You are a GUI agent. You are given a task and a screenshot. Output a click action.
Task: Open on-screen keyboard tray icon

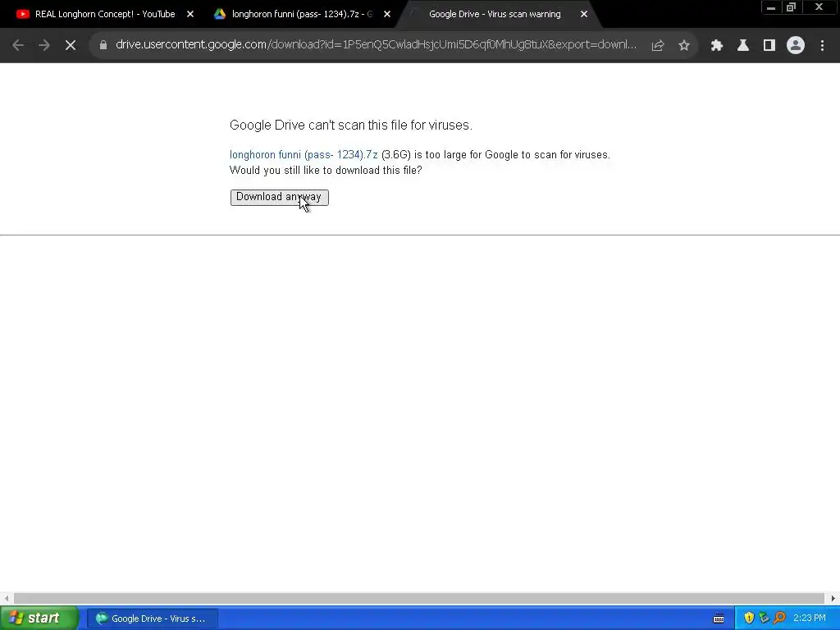coord(719,619)
